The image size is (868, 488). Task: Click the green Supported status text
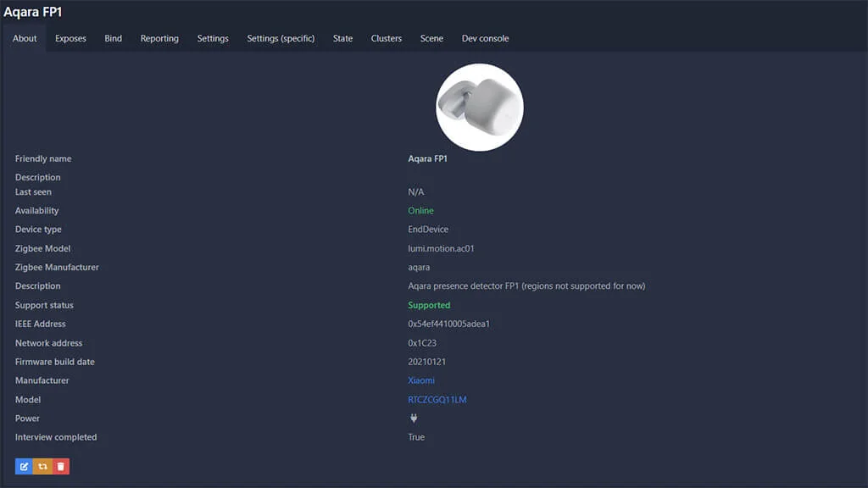(x=429, y=305)
